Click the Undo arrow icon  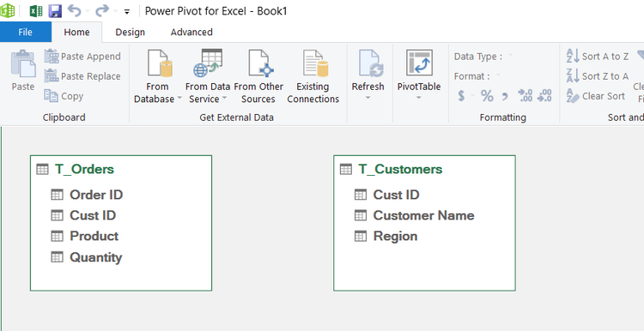[x=75, y=10]
